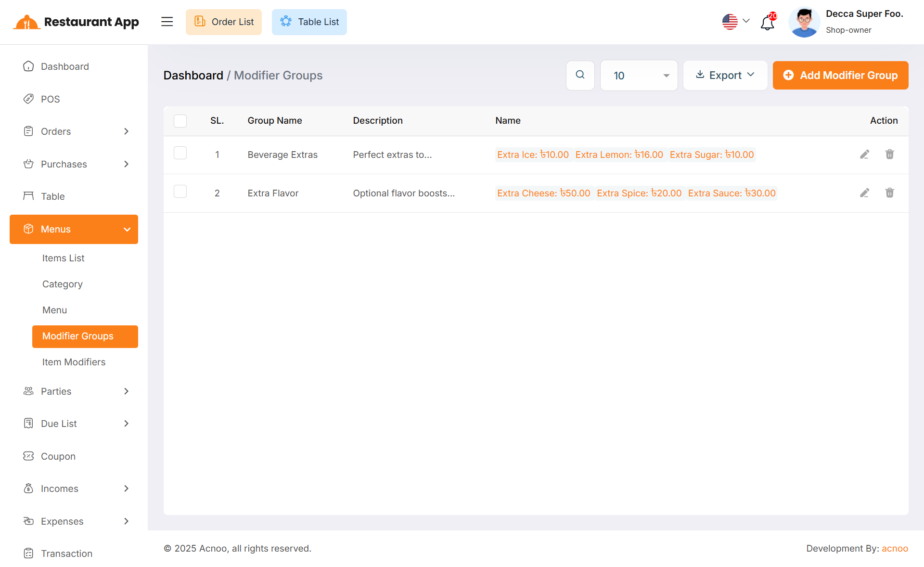The width and height of the screenshot is (924, 567).
Task: Check the select-all header checkbox
Action: pyautogui.click(x=180, y=121)
